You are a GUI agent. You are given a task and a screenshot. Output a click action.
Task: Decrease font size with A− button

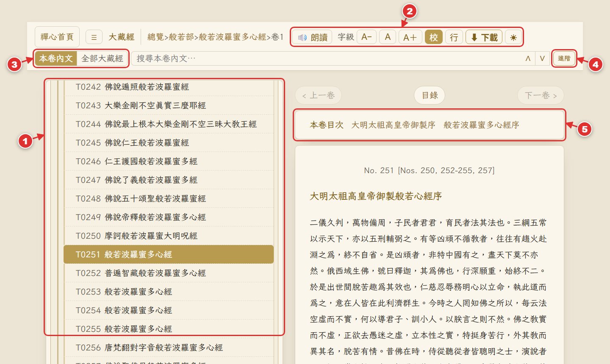(x=366, y=37)
